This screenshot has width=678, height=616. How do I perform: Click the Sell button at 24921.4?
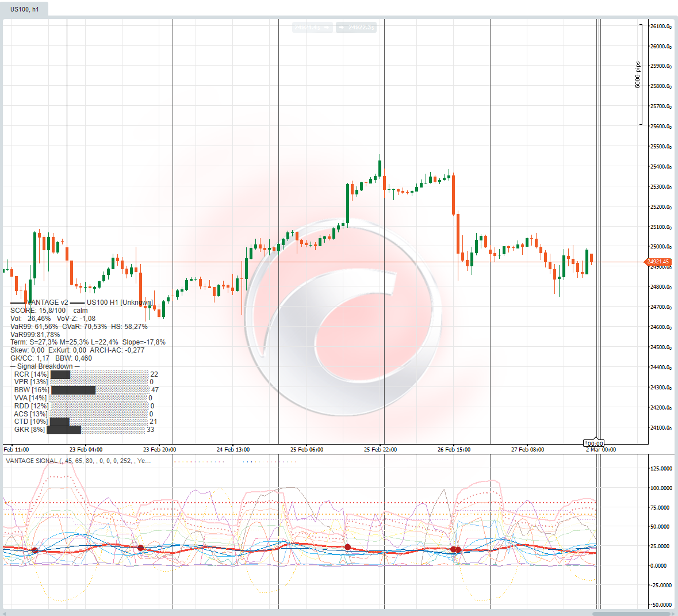(x=312, y=27)
